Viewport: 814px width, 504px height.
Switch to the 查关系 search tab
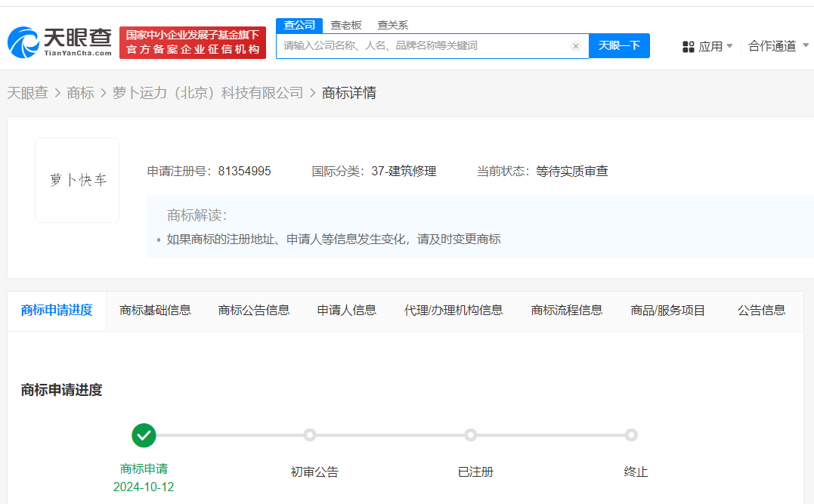[392, 25]
